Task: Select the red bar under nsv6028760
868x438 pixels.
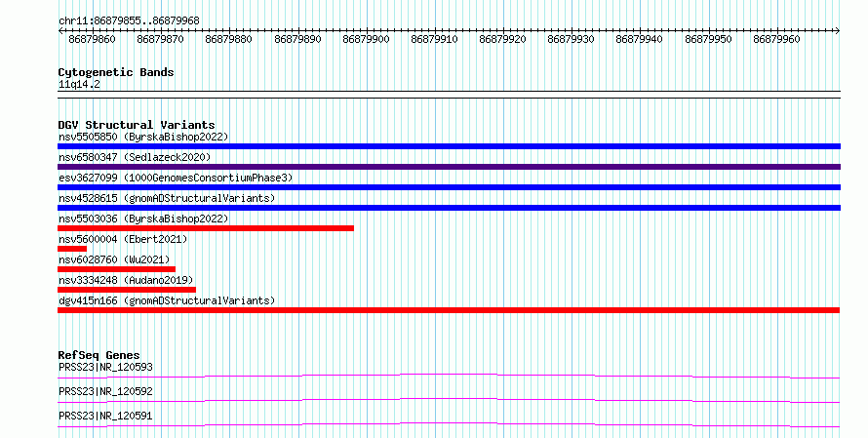Action: pyautogui.click(x=116, y=269)
